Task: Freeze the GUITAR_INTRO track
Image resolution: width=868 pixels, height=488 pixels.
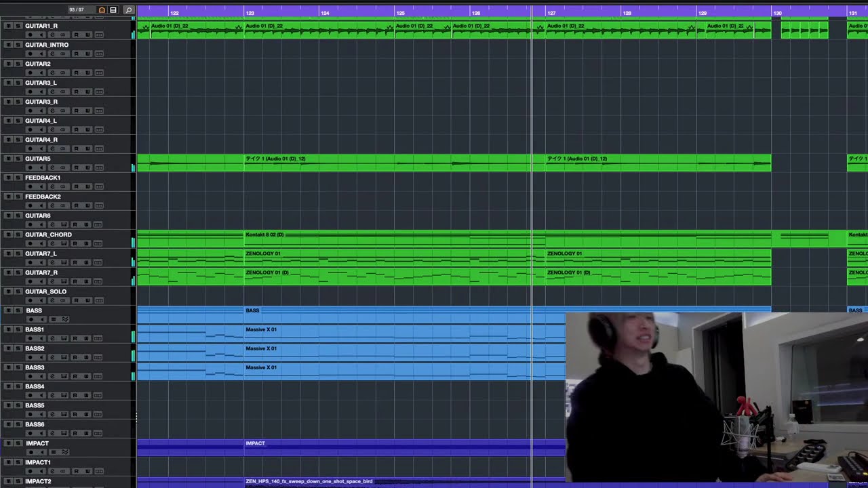Action: tap(63, 54)
